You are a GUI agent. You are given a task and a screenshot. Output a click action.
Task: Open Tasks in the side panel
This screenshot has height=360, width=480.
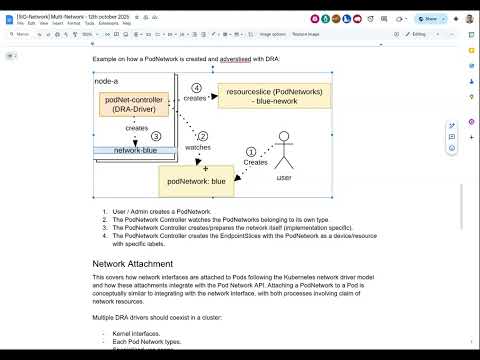pyautogui.click(x=471, y=66)
